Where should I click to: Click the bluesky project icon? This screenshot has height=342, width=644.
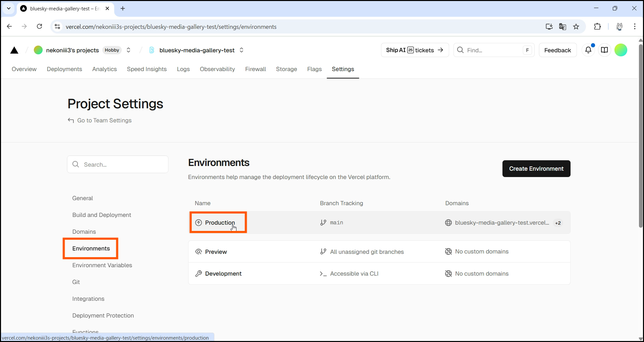point(152,50)
